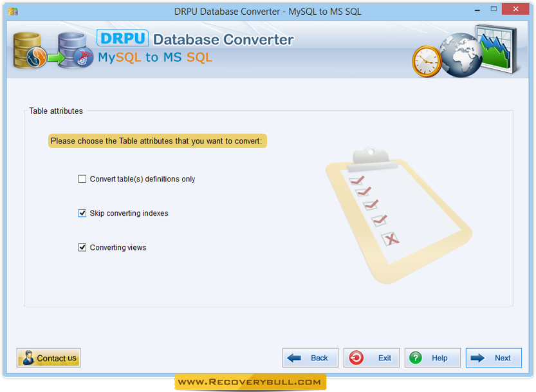Click the globe icon in header
The width and height of the screenshot is (536, 392).
[461, 55]
